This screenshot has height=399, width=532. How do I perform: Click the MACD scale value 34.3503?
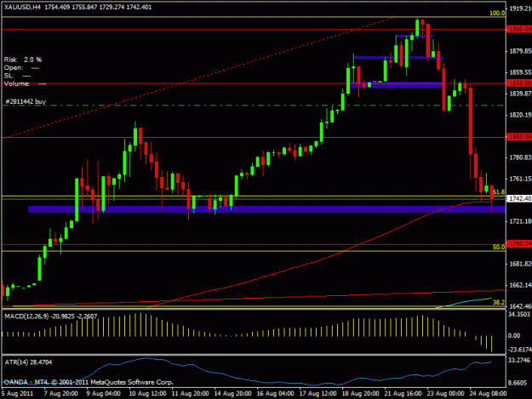519,315
